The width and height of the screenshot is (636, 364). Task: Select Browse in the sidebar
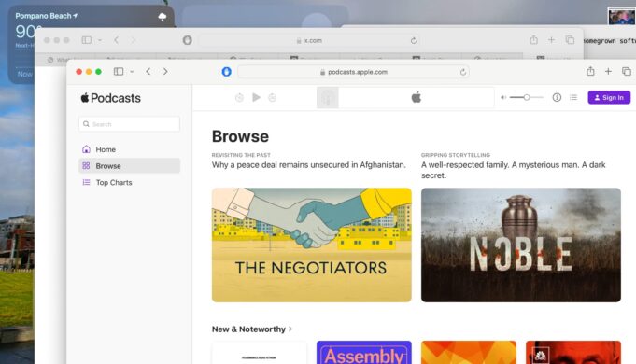(x=129, y=166)
